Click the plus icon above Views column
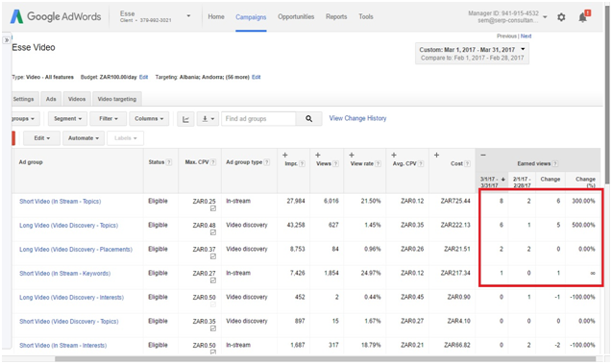The width and height of the screenshot is (612, 364). click(318, 155)
